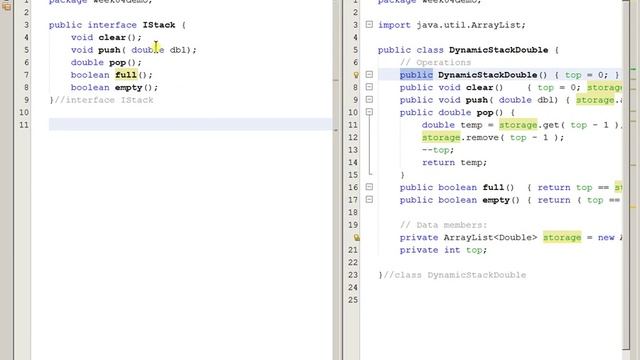Screen dimensions: 640x360
Task: Click the right editor's vertical scrollbar
Action: pyautogui.click(x=626, y=176)
